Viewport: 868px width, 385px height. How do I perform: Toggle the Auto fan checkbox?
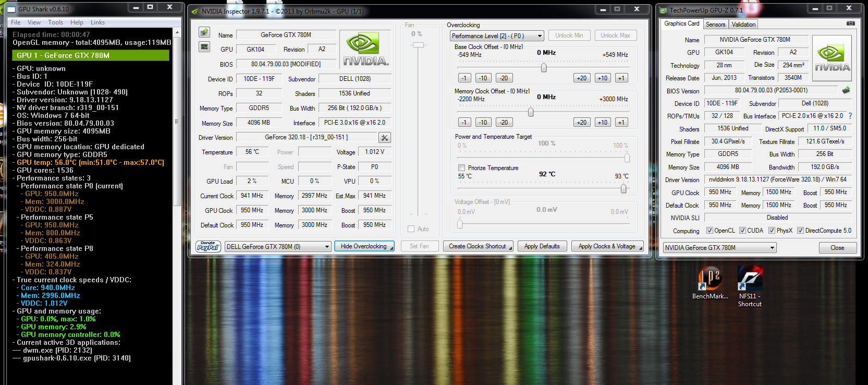tap(411, 229)
